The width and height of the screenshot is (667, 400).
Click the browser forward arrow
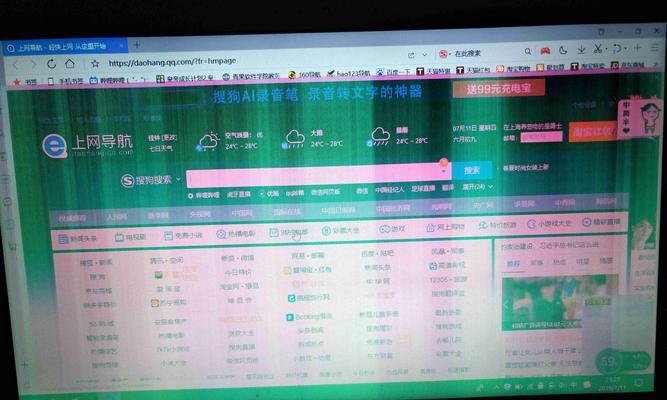click(x=33, y=65)
